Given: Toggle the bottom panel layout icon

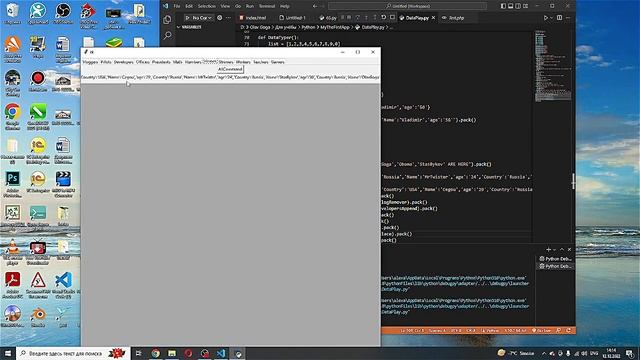Looking at the screenshot, I should [511, 6].
